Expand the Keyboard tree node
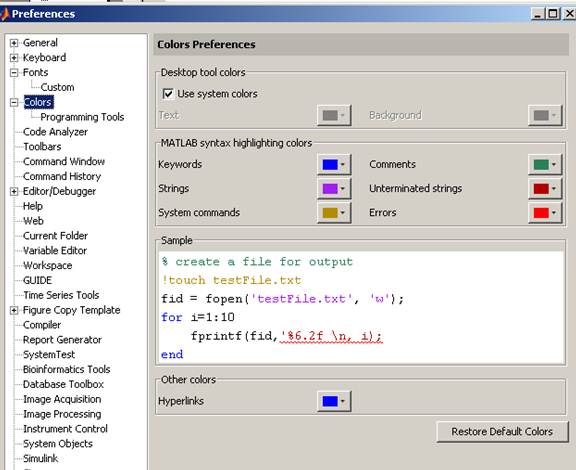Viewport: 576px width, 470px height. tap(14, 58)
